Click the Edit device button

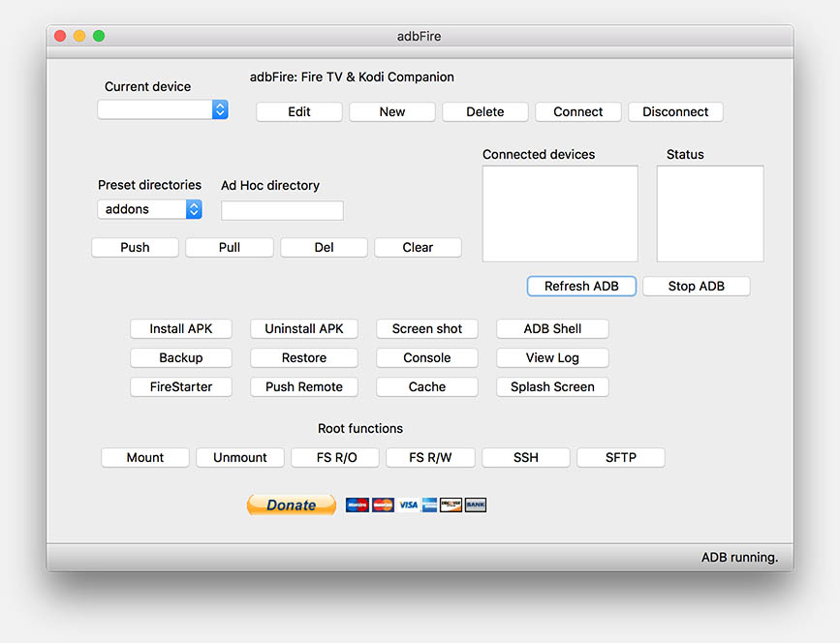299,112
